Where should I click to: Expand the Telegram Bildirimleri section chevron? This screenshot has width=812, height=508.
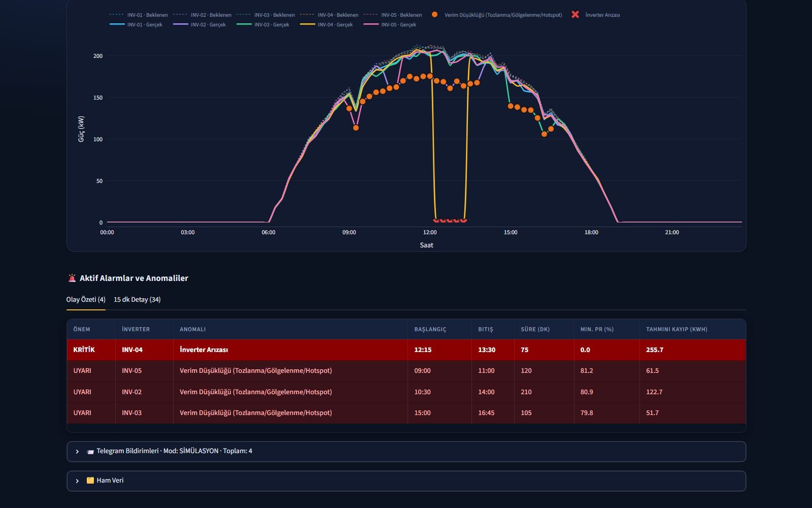tap(77, 451)
